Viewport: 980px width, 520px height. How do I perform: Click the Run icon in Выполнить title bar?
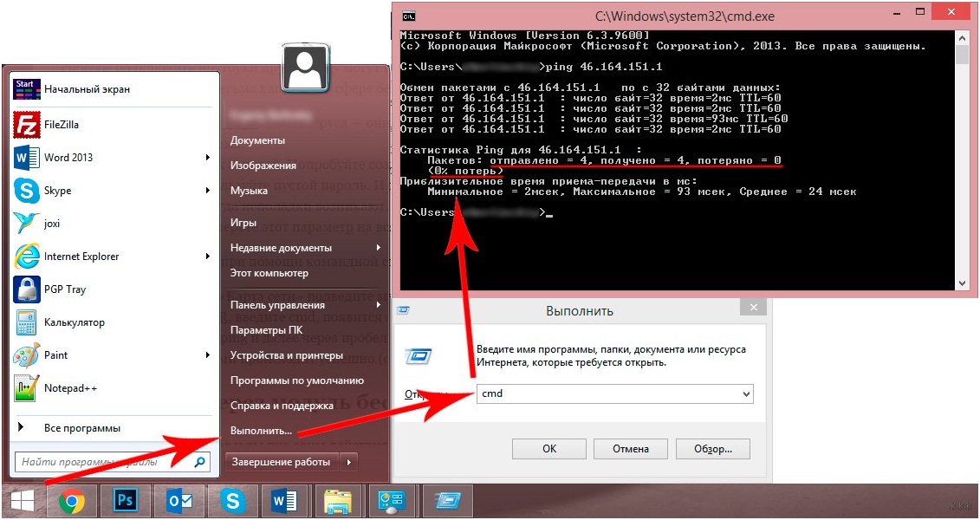click(x=405, y=309)
